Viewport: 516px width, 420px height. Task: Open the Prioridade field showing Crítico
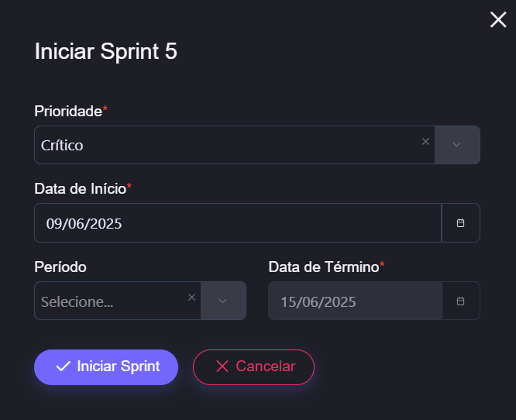coord(225,145)
